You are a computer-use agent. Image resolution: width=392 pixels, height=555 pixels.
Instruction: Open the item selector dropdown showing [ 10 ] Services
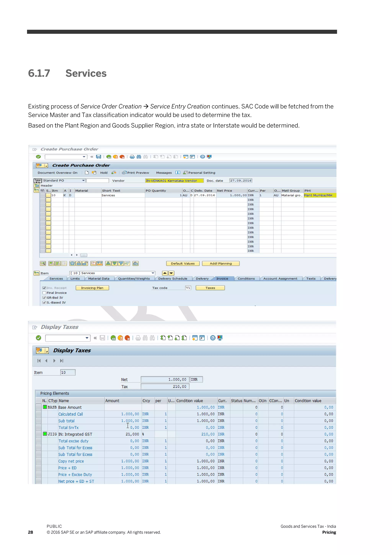[153, 273]
